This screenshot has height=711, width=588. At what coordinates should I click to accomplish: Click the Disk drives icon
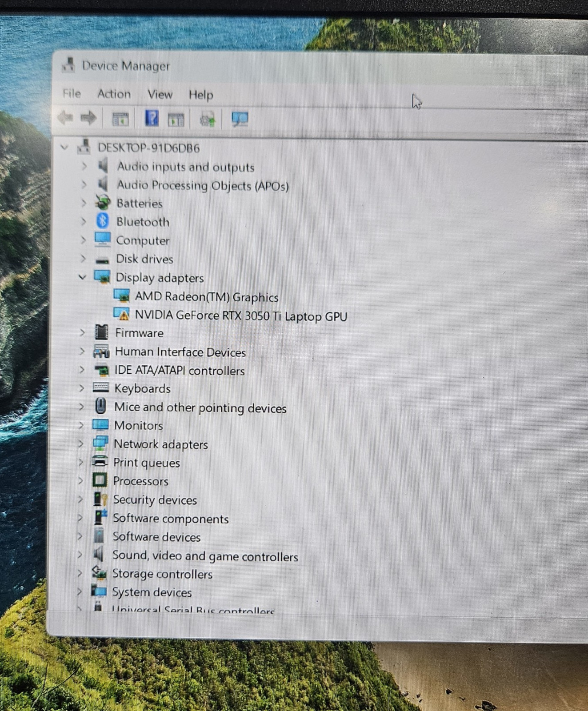[x=102, y=260]
